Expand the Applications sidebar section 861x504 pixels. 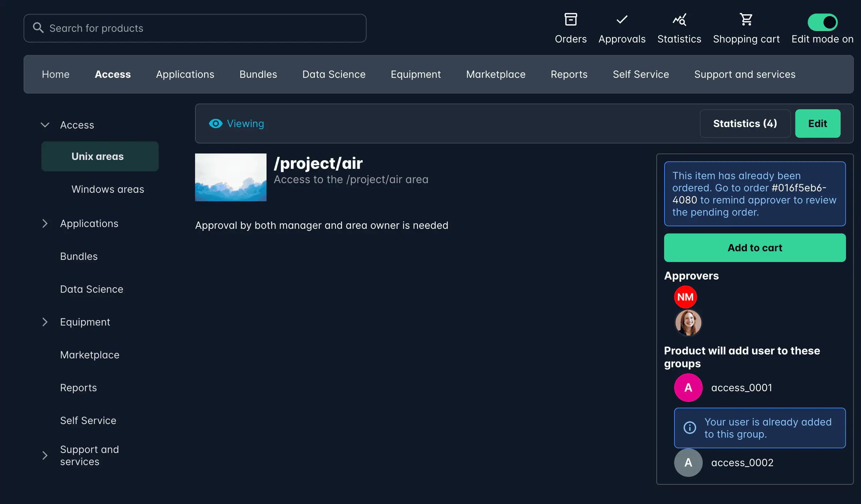point(45,223)
